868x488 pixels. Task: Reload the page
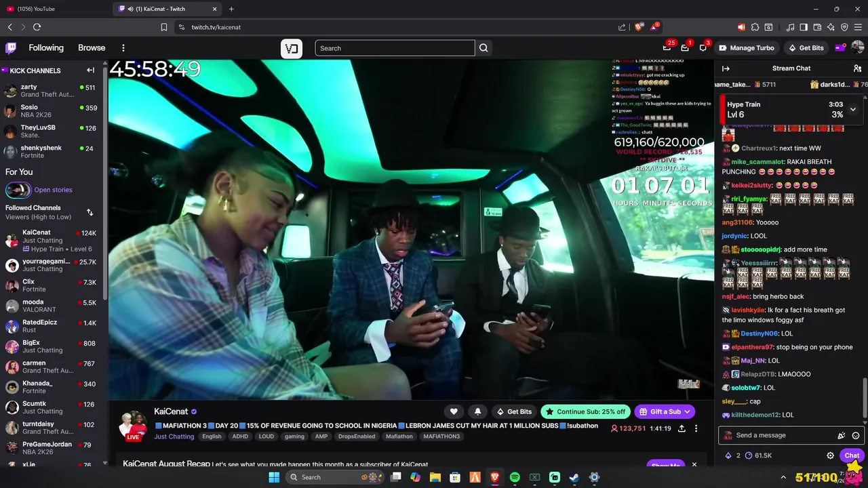[37, 27]
